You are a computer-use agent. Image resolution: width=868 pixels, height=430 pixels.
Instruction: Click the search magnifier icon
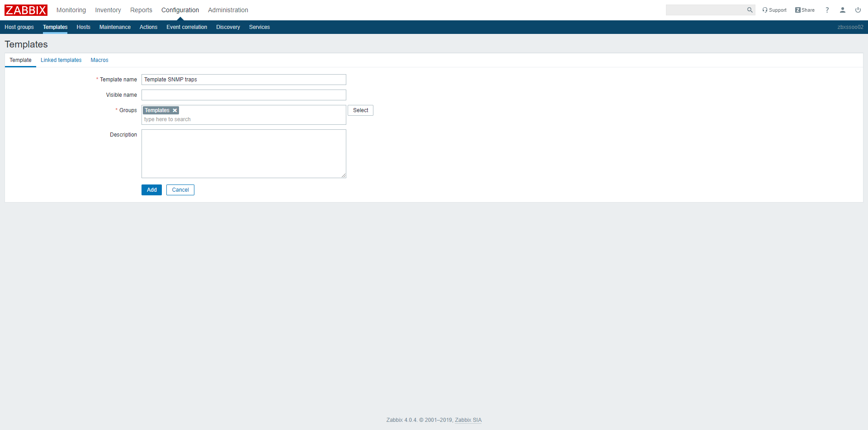click(x=750, y=10)
